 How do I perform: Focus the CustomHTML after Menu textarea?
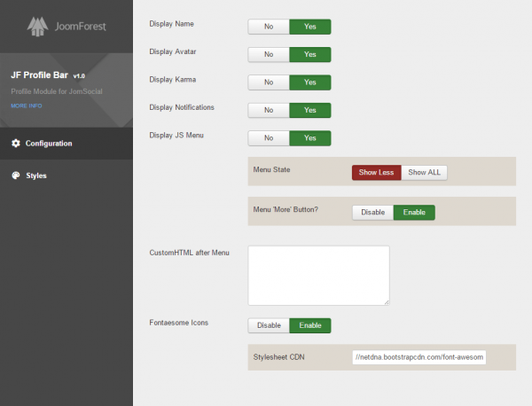318,276
